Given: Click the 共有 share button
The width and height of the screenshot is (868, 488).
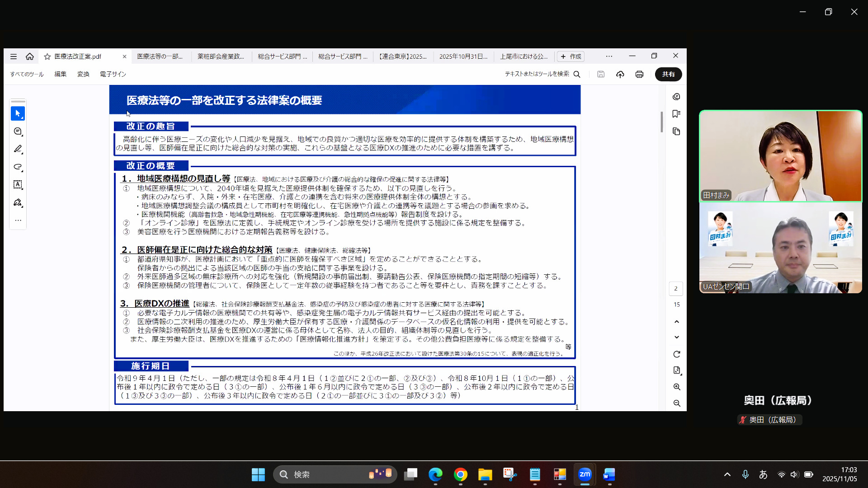Looking at the screenshot, I should (x=668, y=74).
